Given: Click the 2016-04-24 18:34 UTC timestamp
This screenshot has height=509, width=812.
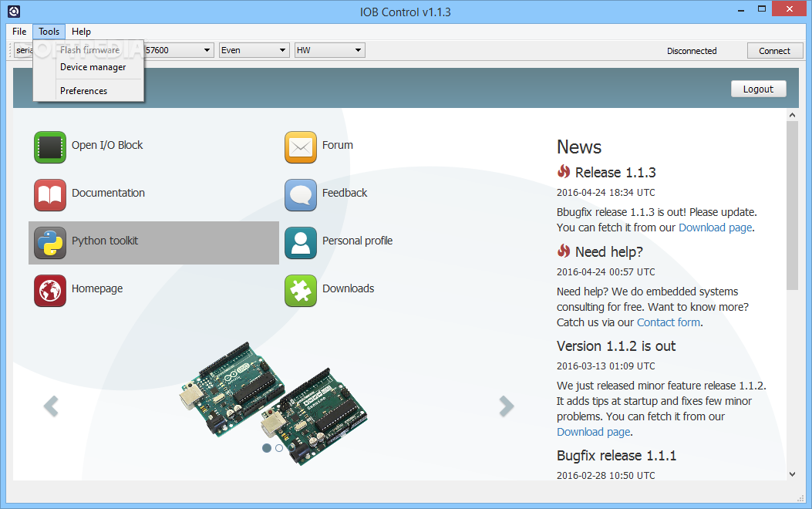Looking at the screenshot, I should 606,193.
